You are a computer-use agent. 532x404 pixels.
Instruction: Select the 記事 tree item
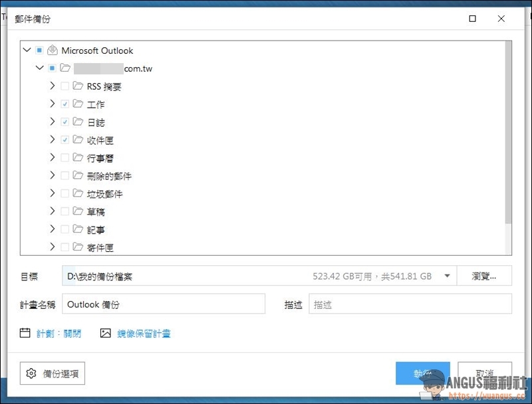coord(96,230)
